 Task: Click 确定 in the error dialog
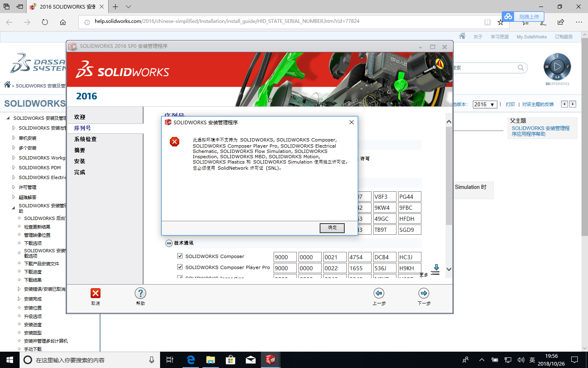(x=332, y=228)
